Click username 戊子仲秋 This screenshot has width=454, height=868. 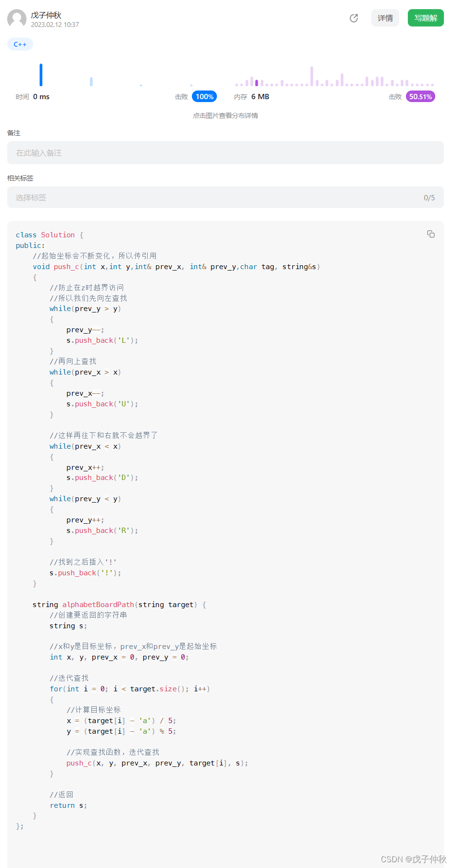point(46,15)
